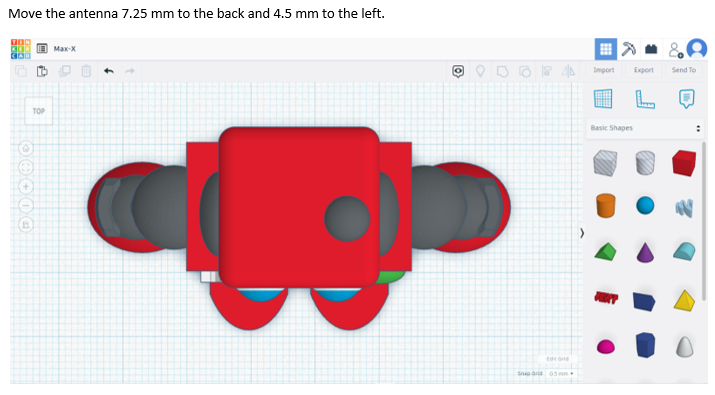715x395 pixels.
Task: Open the design list icon beside Max-X
Action: (x=42, y=48)
